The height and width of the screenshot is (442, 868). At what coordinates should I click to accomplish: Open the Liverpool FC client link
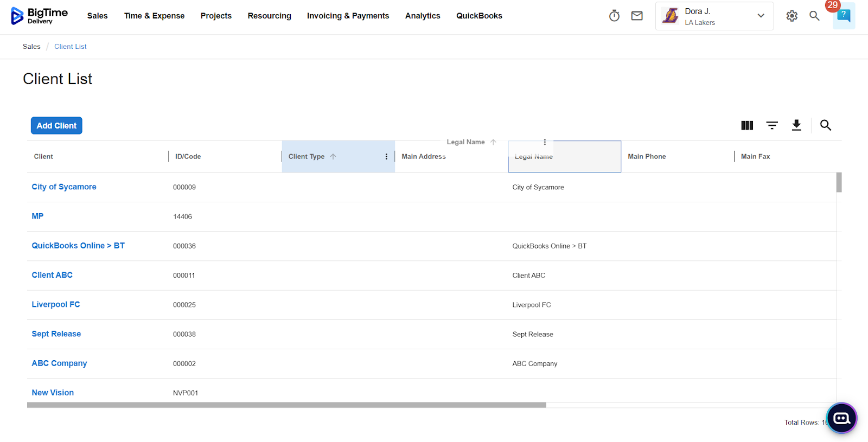pyautogui.click(x=56, y=305)
